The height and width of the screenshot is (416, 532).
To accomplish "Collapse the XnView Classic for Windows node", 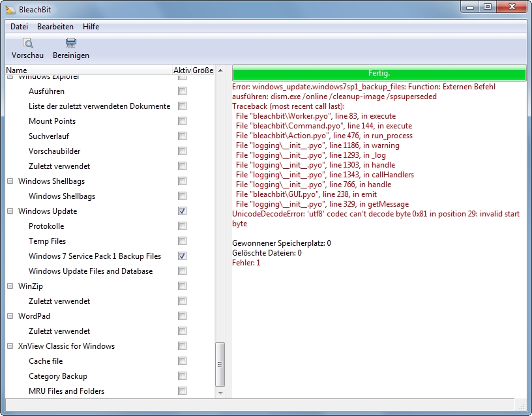I will click(x=10, y=346).
